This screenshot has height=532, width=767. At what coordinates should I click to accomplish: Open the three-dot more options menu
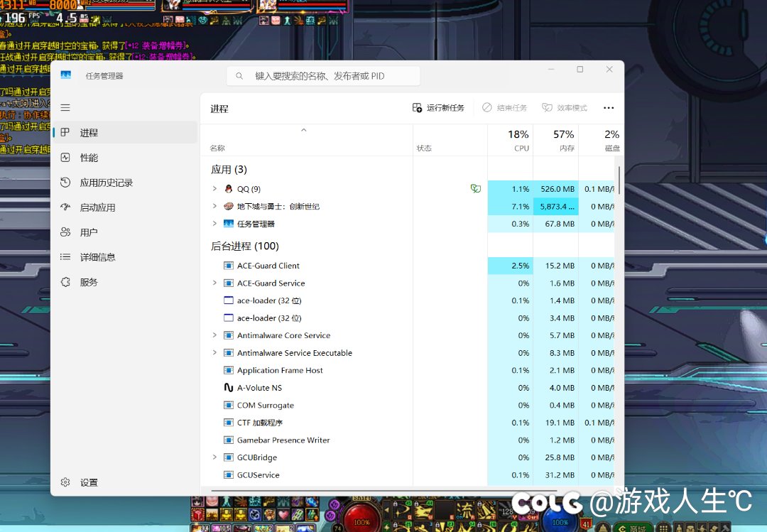[609, 108]
